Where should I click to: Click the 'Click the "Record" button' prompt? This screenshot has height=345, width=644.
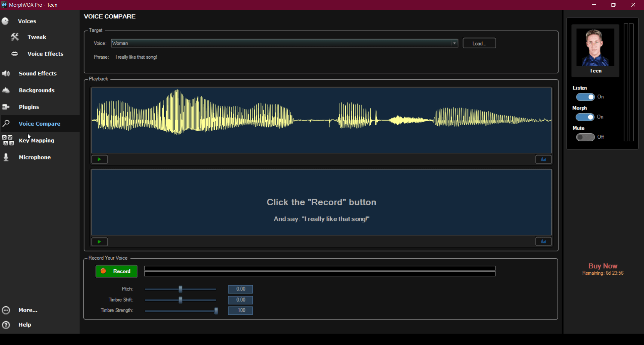coord(321,202)
